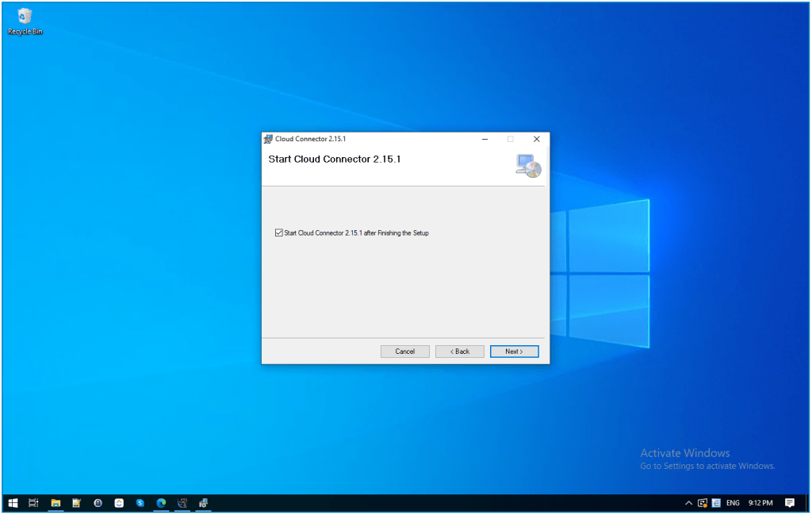Open the Action Center notifications

tap(789, 502)
